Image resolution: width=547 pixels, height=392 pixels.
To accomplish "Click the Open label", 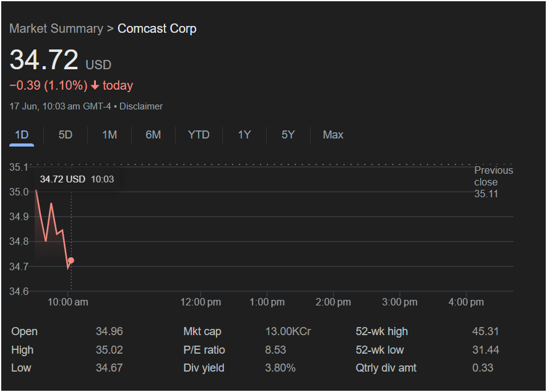I will (x=24, y=331).
